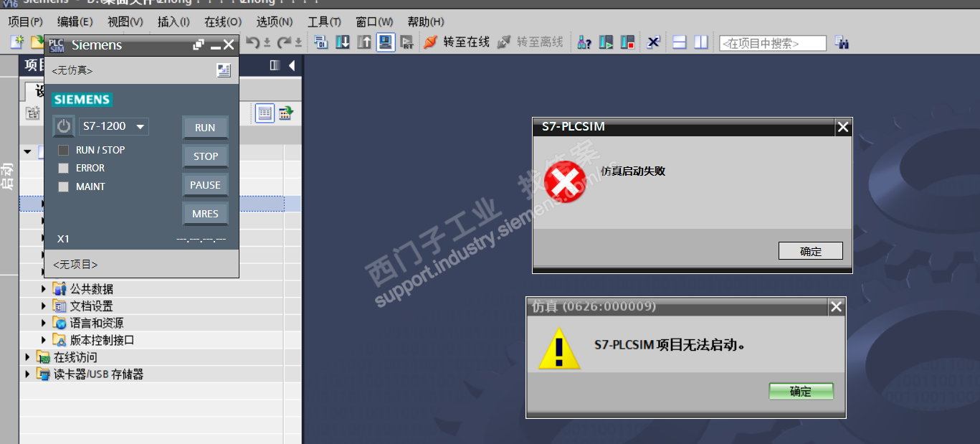Viewport: 980px width, 444px height.
Task: Click the start simulation monitor icon
Action: click(x=386, y=42)
